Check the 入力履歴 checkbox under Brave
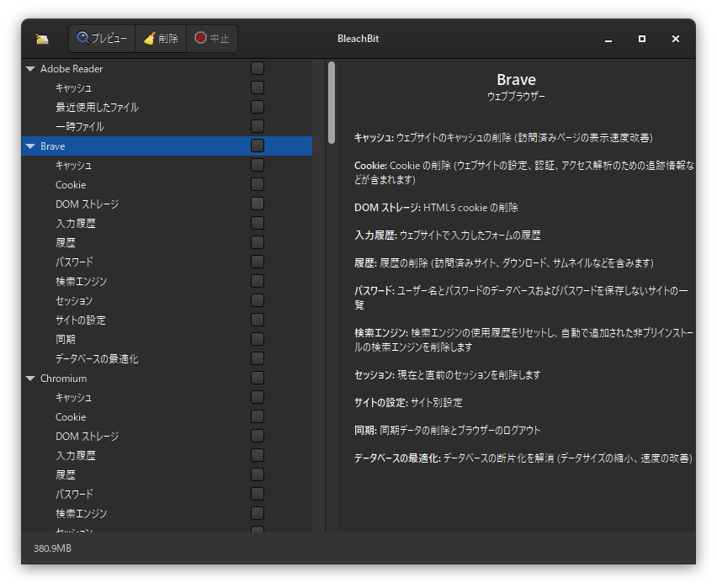Screen dimensions: 717x588 tap(258, 223)
